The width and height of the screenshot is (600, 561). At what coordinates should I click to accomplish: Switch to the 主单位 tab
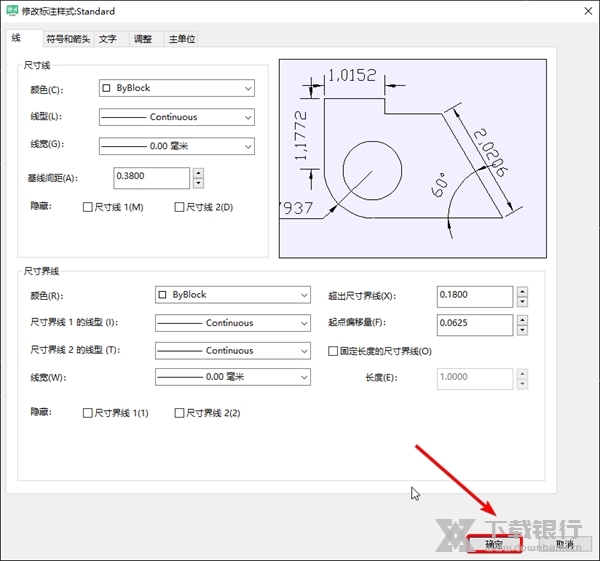click(x=182, y=39)
